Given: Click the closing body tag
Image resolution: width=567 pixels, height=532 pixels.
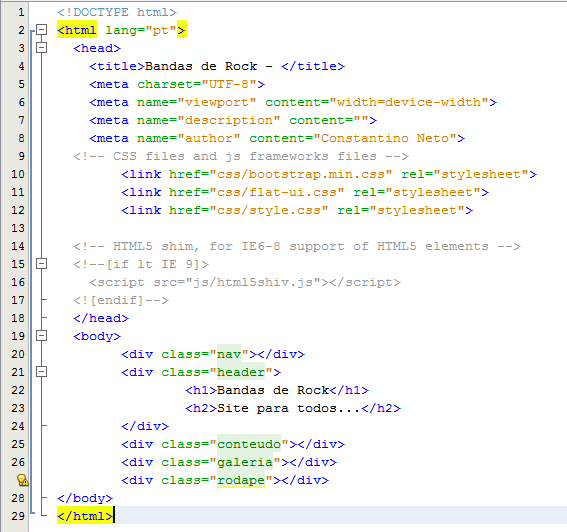Looking at the screenshot, I should [x=85, y=498].
